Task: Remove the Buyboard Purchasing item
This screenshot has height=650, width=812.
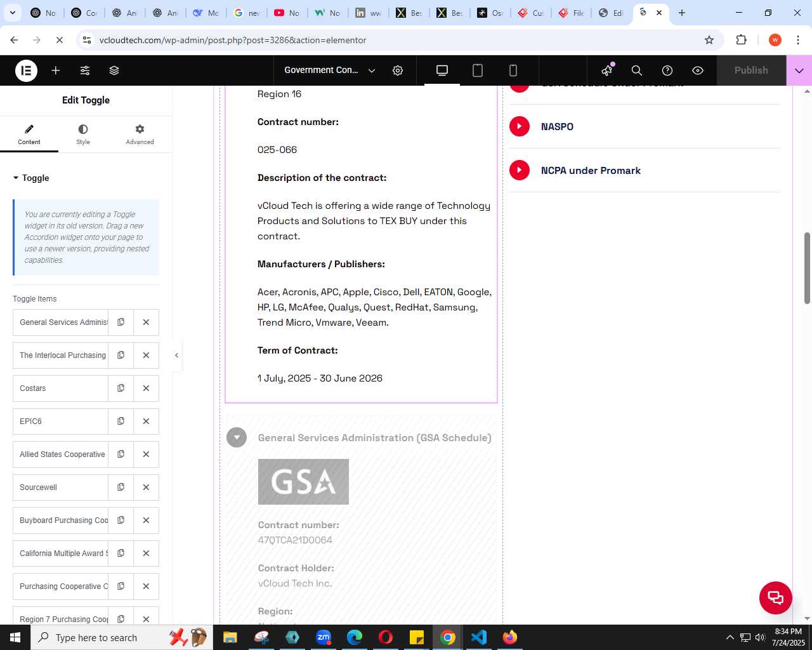Action: [146, 521]
